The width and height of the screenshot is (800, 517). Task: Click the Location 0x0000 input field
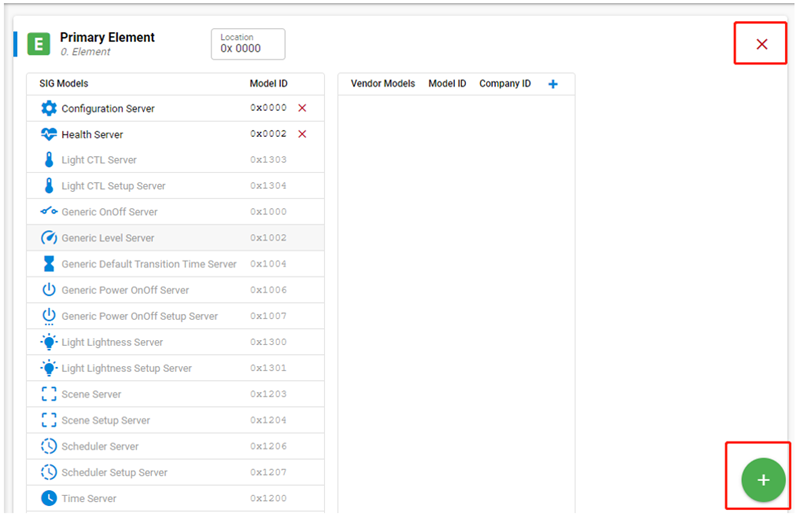248,44
